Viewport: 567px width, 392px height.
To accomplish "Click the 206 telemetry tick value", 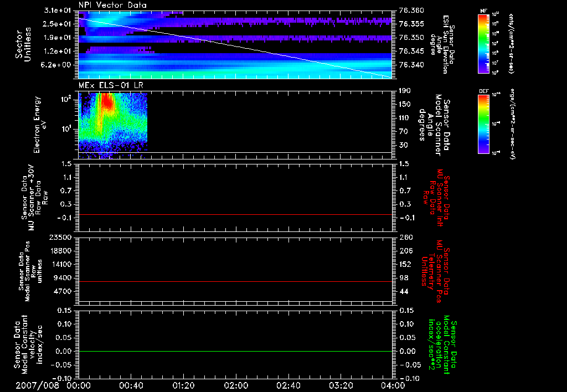I will coord(406,251).
